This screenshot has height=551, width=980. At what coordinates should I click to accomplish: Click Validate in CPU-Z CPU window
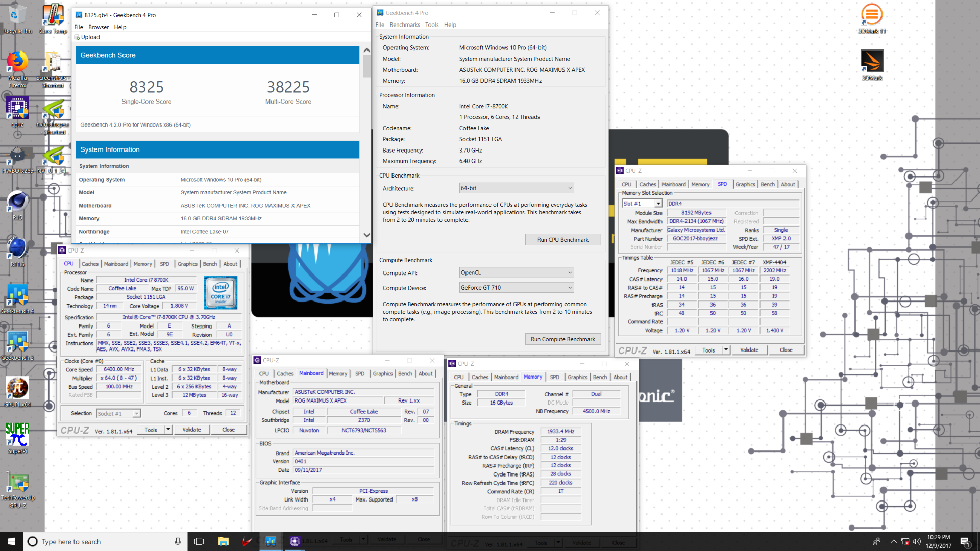pos(191,430)
